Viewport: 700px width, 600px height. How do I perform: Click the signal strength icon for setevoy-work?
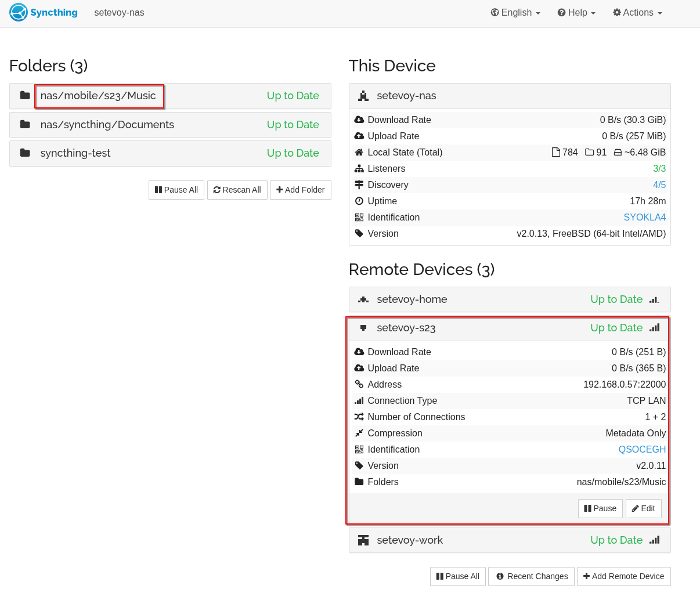(x=655, y=540)
